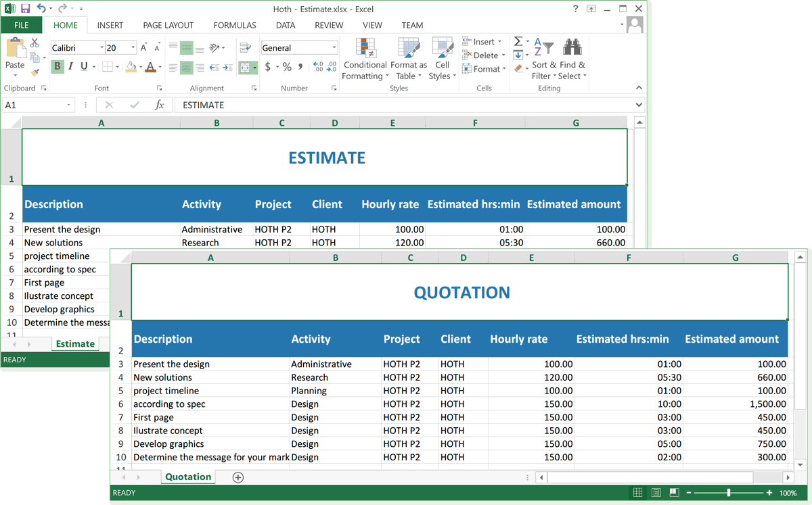Click the Clear eraser icon
The image size is (812, 505).
click(x=518, y=68)
